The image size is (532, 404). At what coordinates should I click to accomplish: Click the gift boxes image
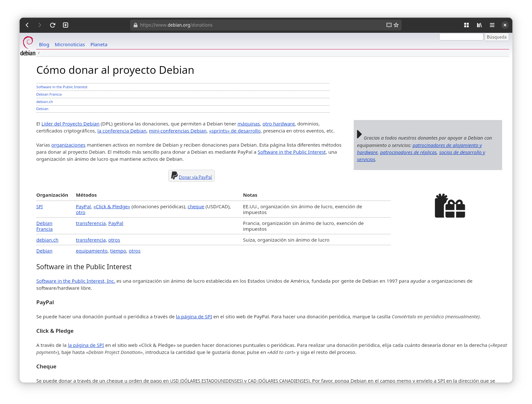point(450,206)
